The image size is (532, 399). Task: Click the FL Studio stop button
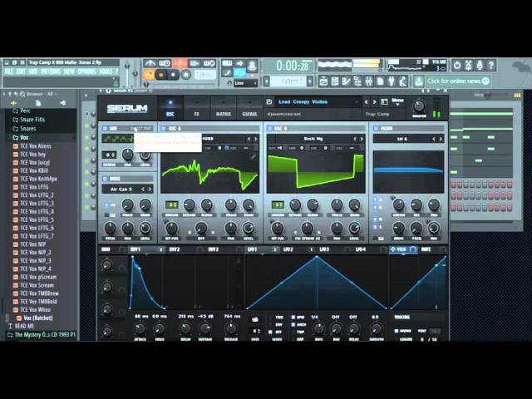click(174, 74)
